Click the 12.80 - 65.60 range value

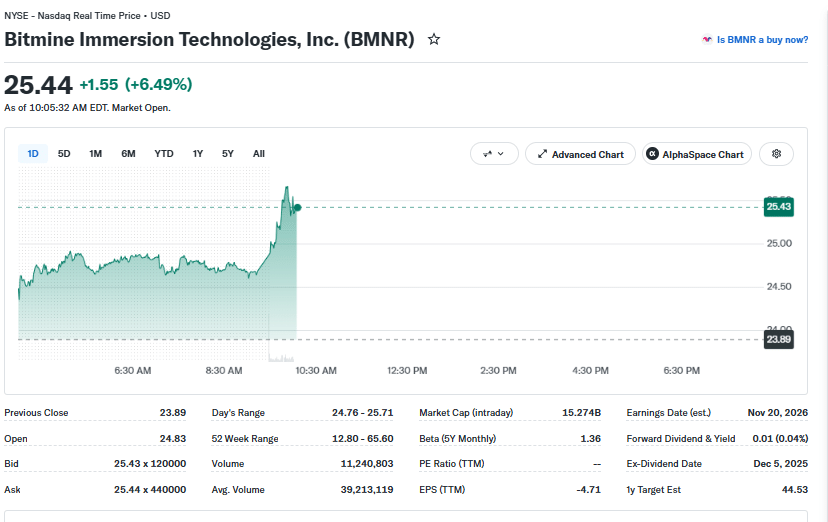point(363,439)
